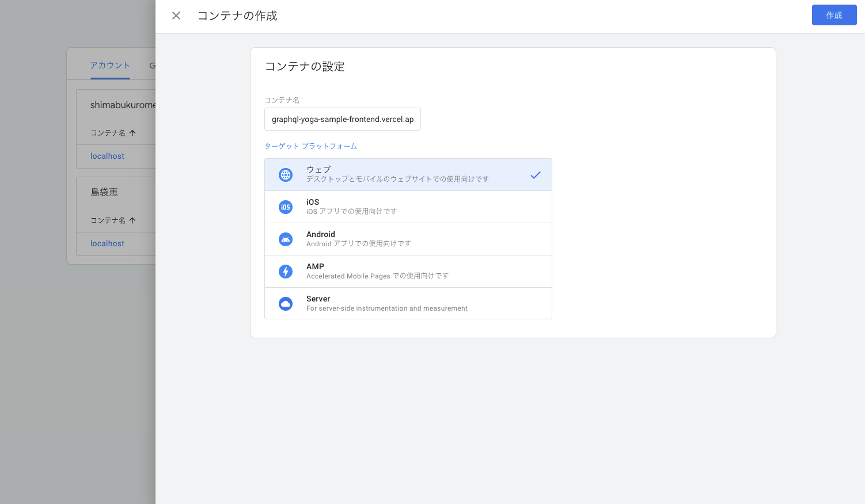865x504 pixels.
Task: Click the checkmark on the ウェブ row
Action: tap(536, 175)
